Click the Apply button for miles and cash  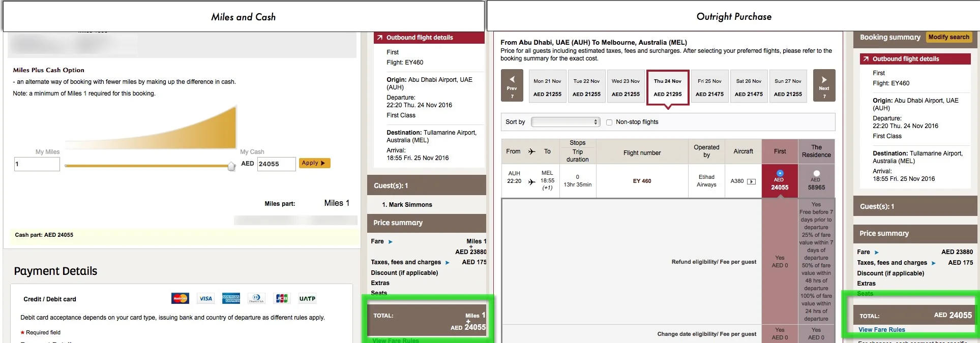click(314, 163)
